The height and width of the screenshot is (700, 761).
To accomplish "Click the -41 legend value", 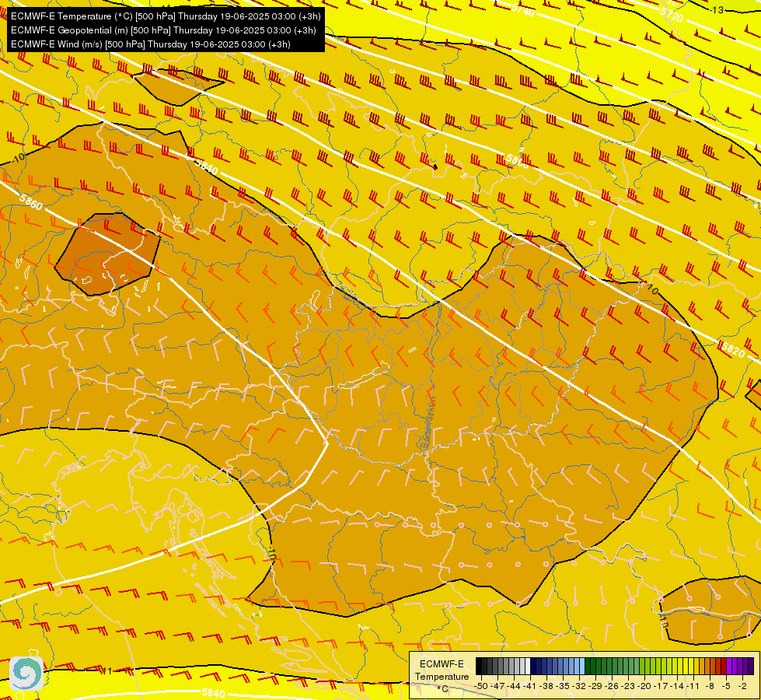I will [x=530, y=687].
